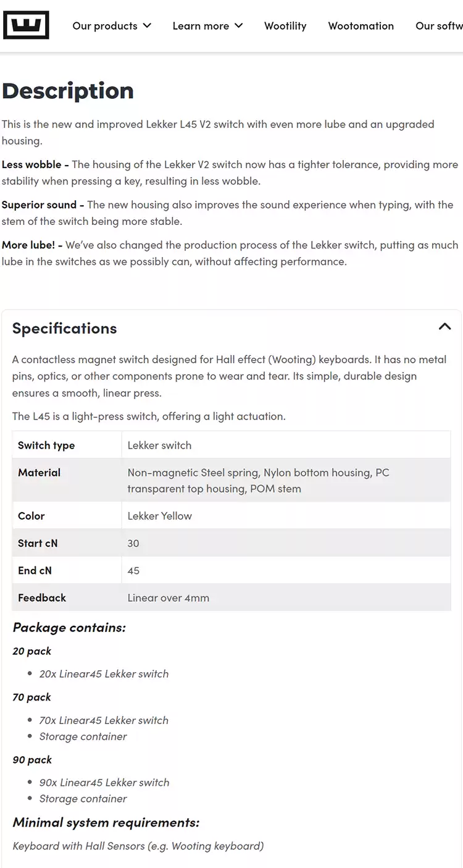Image resolution: width=463 pixels, height=868 pixels.
Task: Click the 70 pack heading
Action: click(x=31, y=697)
